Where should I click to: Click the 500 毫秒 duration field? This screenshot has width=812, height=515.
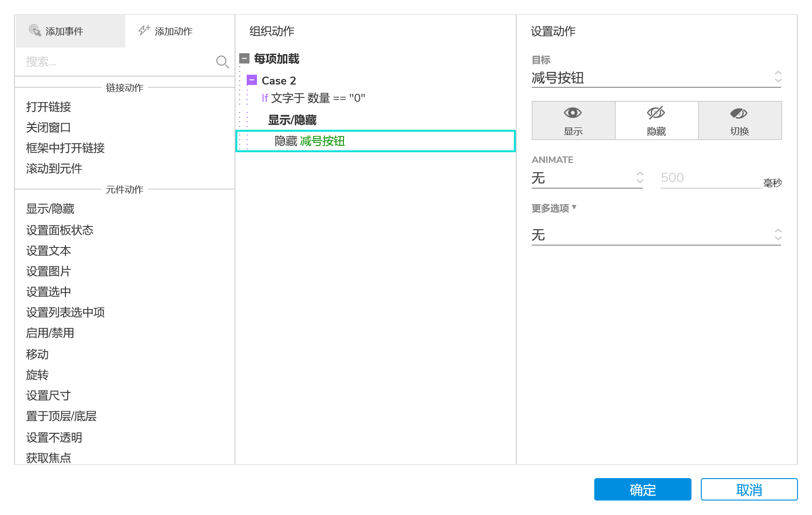pos(710,178)
